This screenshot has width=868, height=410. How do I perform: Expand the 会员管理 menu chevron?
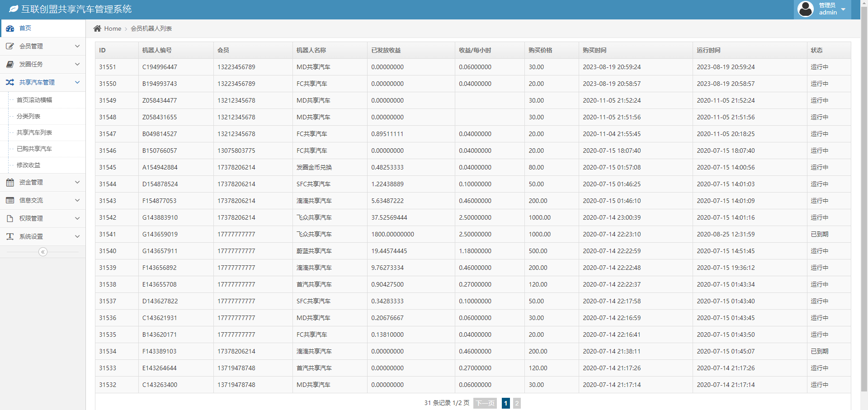pos(77,46)
